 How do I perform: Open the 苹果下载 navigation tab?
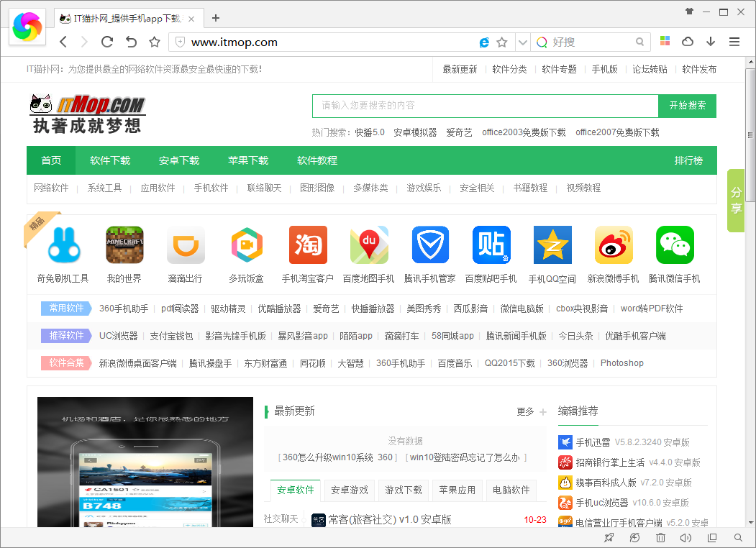[248, 160]
